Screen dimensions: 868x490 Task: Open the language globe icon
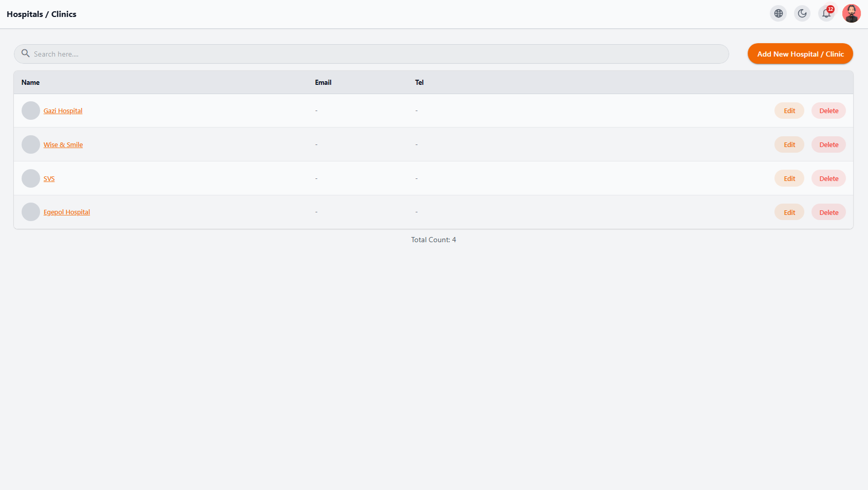[x=779, y=14]
